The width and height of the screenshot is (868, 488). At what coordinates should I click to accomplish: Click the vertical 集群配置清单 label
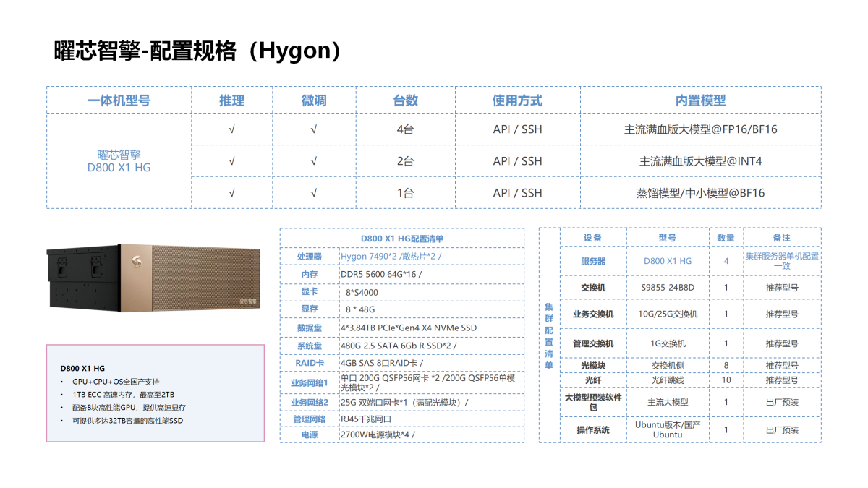pos(549,335)
